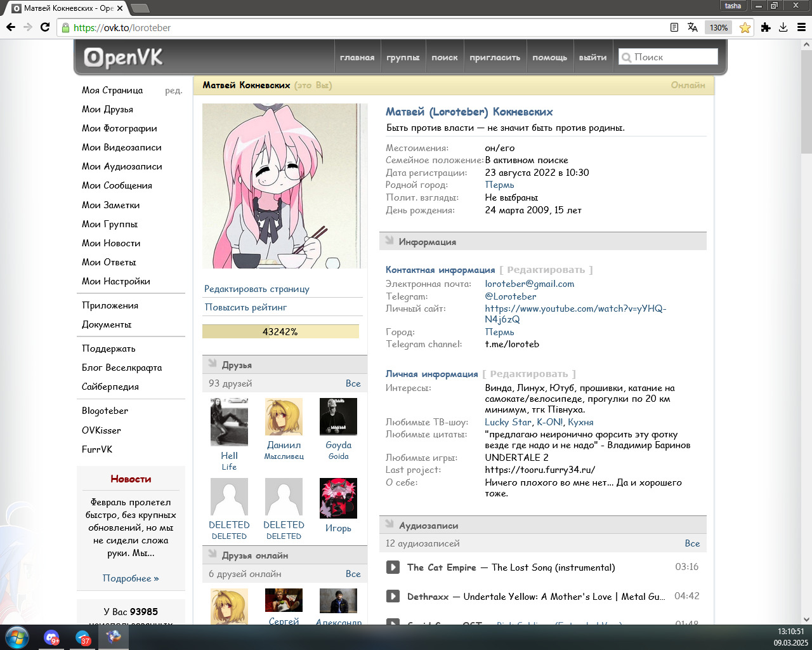
Task: Collapse the Аудиозаписи section arrow
Action: [389, 525]
